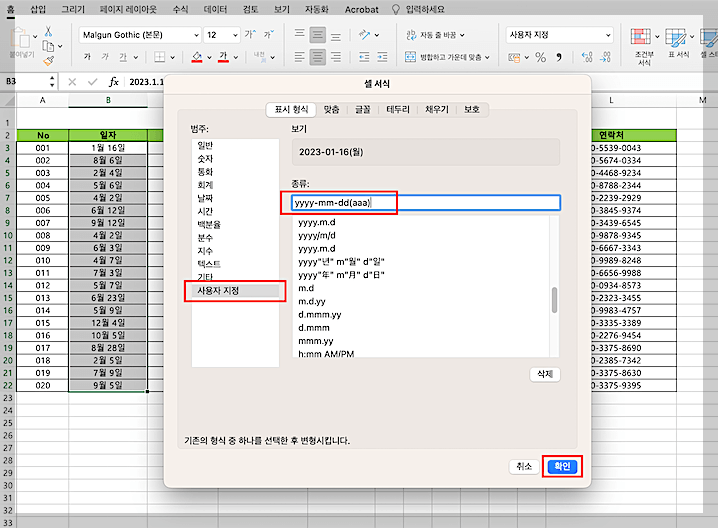Toggle bold 가 formatting
The image size is (718, 528).
click(x=87, y=57)
